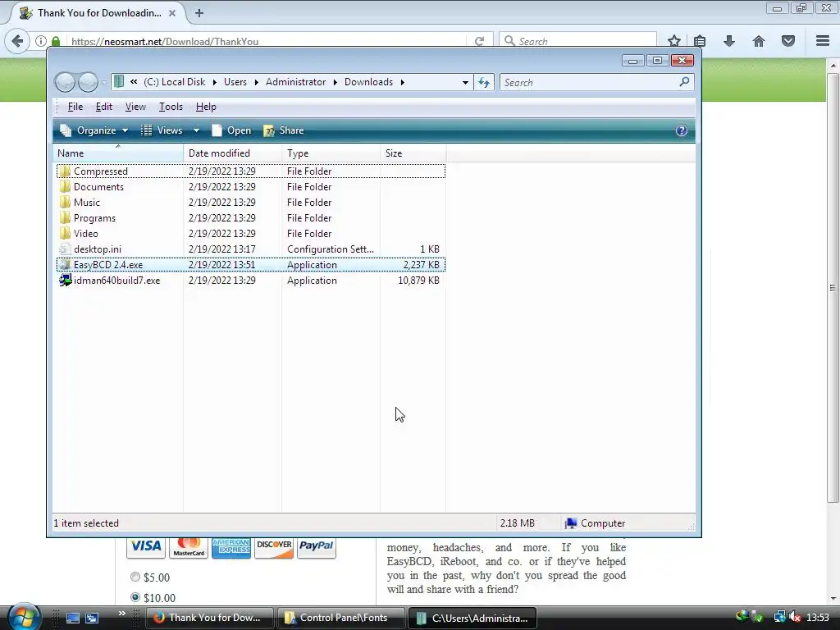Open Firefox downloads arrow icon
The width and height of the screenshot is (840, 630).
729,41
